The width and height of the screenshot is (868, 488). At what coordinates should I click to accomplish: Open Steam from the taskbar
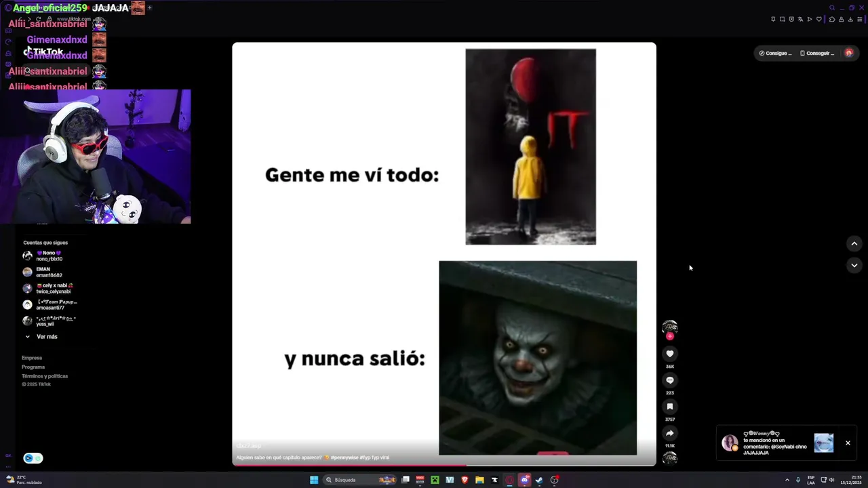coord(539,480)
